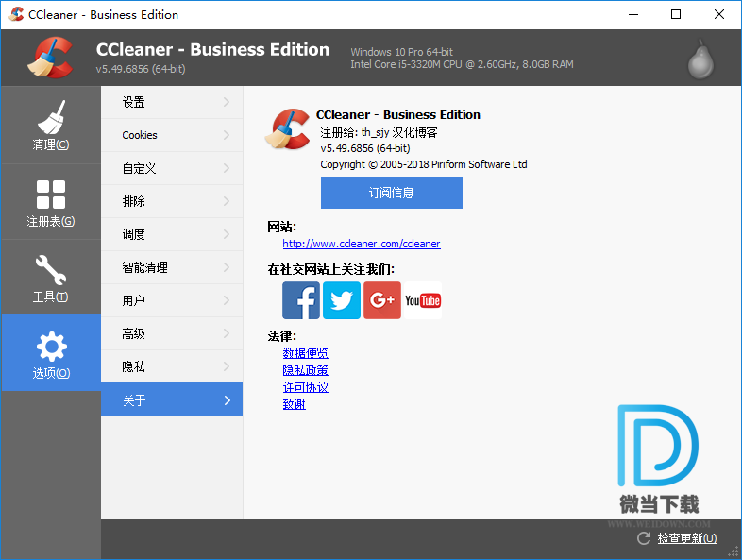The height and width of the screenshot is (560, 742).
Task: Open the 工具(T) tools section
Action: (51, 278)
